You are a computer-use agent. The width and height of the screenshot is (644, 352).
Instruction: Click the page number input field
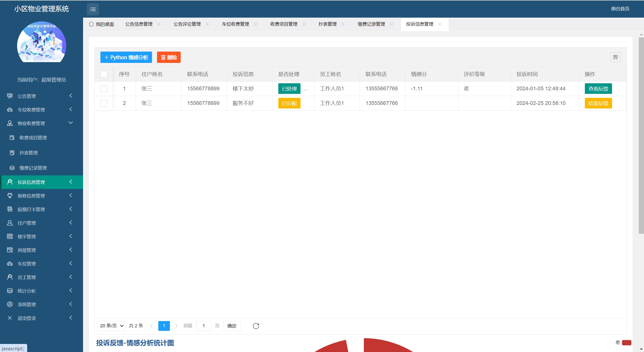[x=203, y=326]
